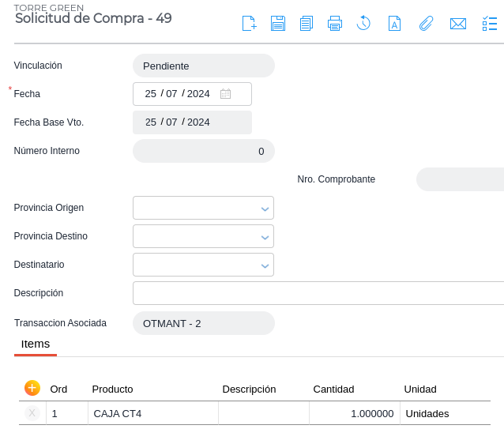Click the Nro. Comprobante field
504x429 pixels.
(x=460, y=179)
